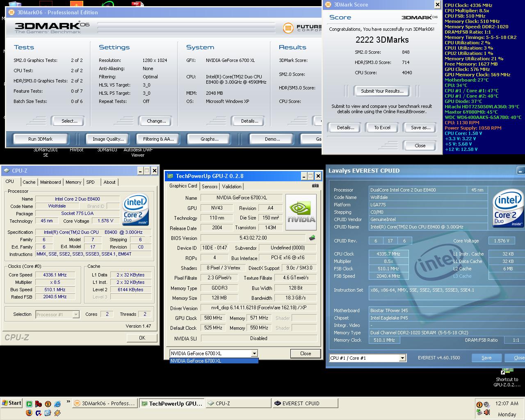The image size is (525, 420).
Task: Click Filtering & AA button
Action: (158, 139)
